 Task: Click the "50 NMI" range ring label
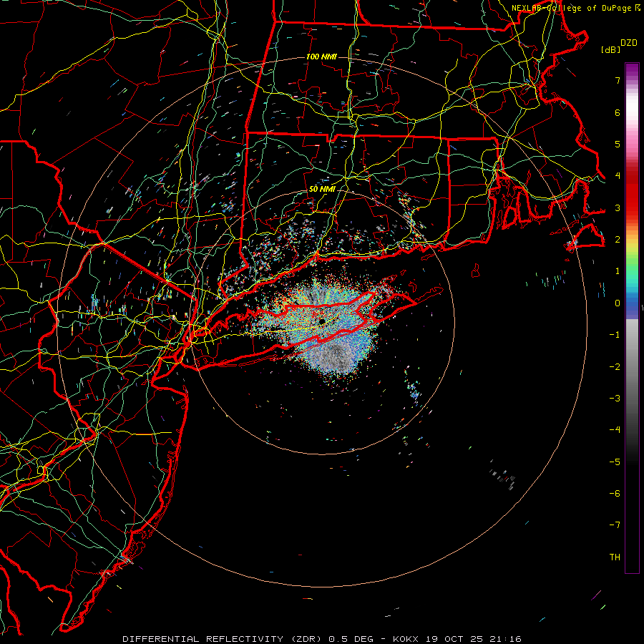point(322,189)
